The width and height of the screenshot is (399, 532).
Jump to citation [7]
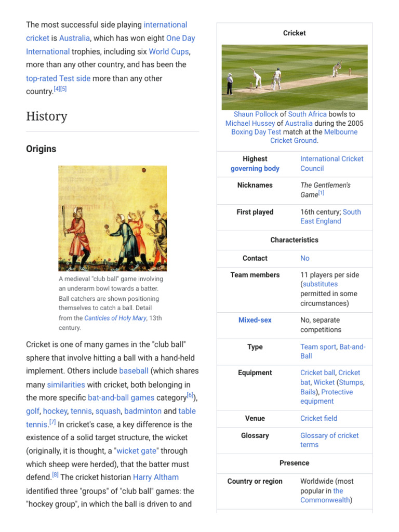(52, 422)
